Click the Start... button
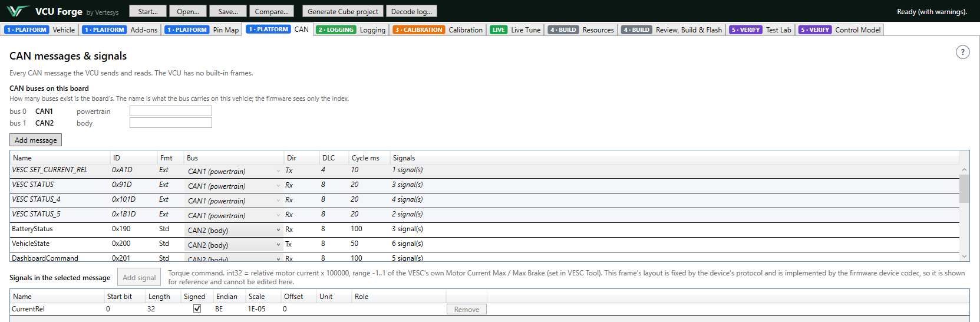The image size is (980, 322). tap(148, 11)
